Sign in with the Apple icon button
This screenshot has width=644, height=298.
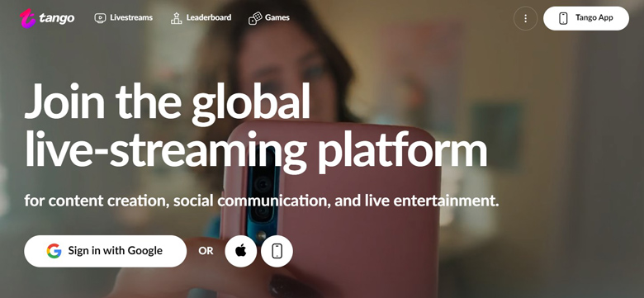(241, 251)
